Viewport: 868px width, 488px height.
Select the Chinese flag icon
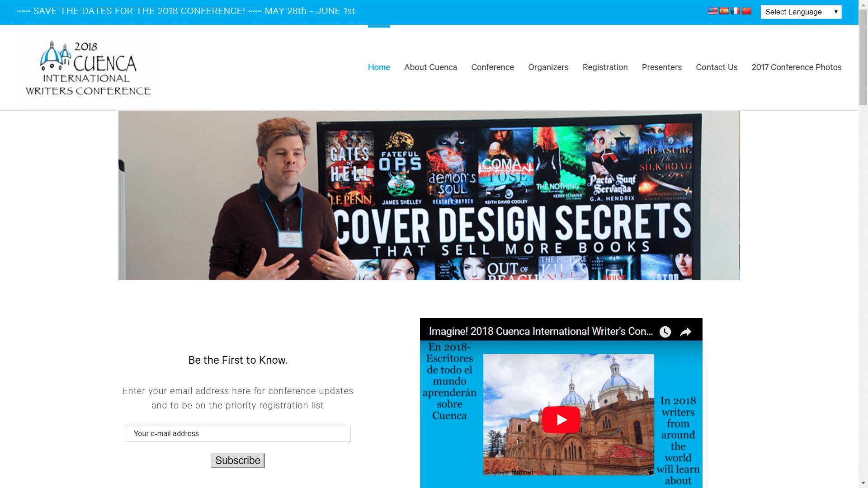click(x=746, y=11)
